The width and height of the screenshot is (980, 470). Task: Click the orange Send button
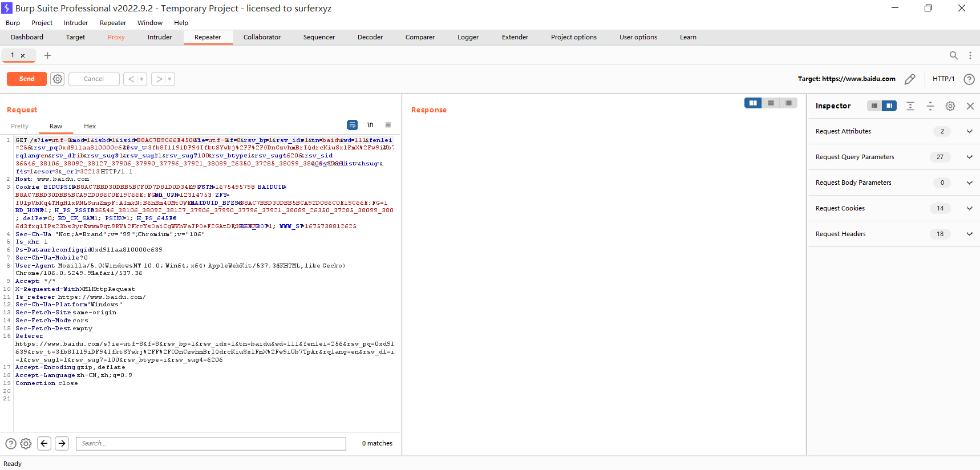(27, 79)
